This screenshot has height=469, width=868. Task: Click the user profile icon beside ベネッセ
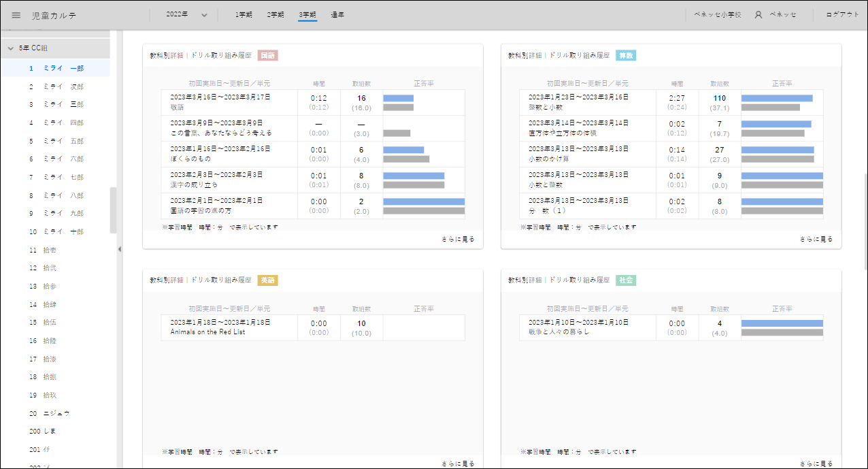[758, 15]
